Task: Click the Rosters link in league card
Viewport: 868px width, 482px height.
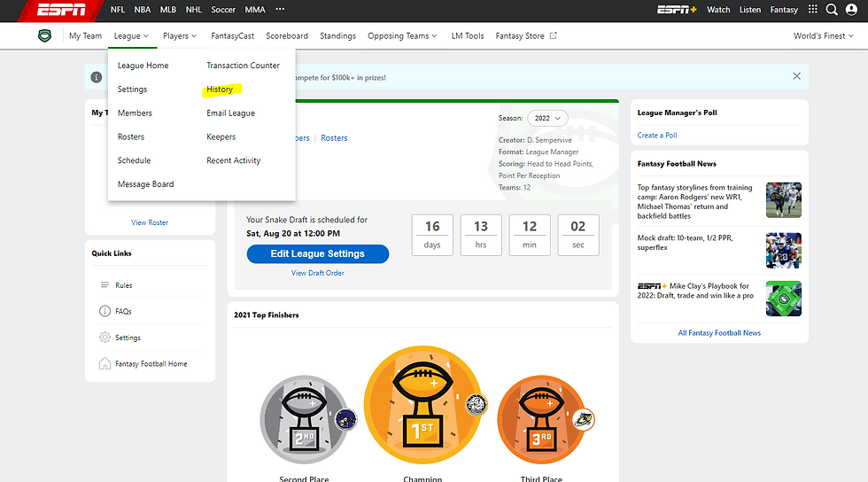Action: click(x=335, y=138)
